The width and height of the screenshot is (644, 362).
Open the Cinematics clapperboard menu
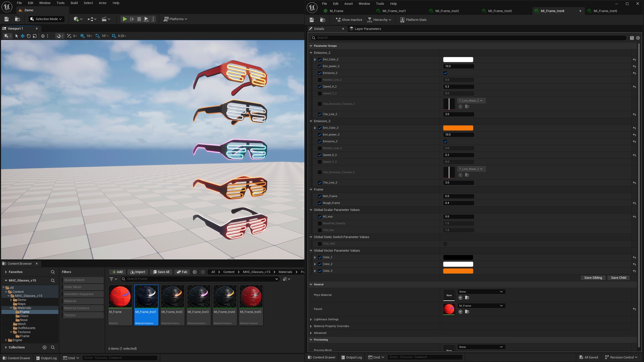point(106,19)
